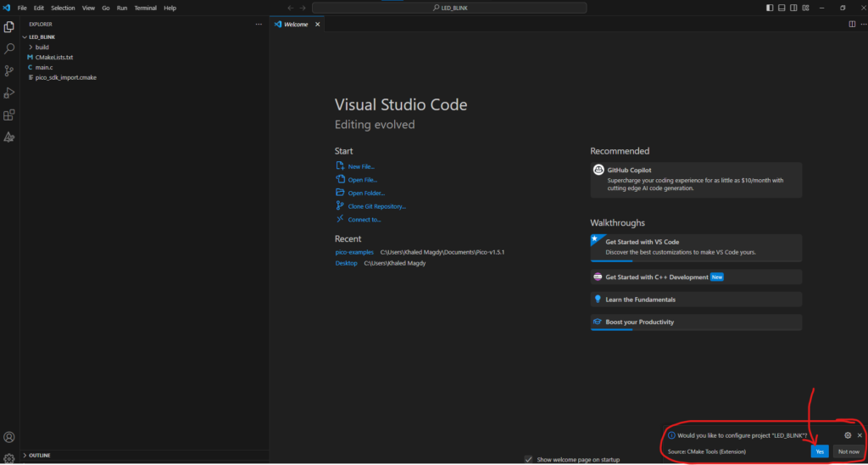Open the Selection menu
The image size is (868, 465).
tap(63, 8)
